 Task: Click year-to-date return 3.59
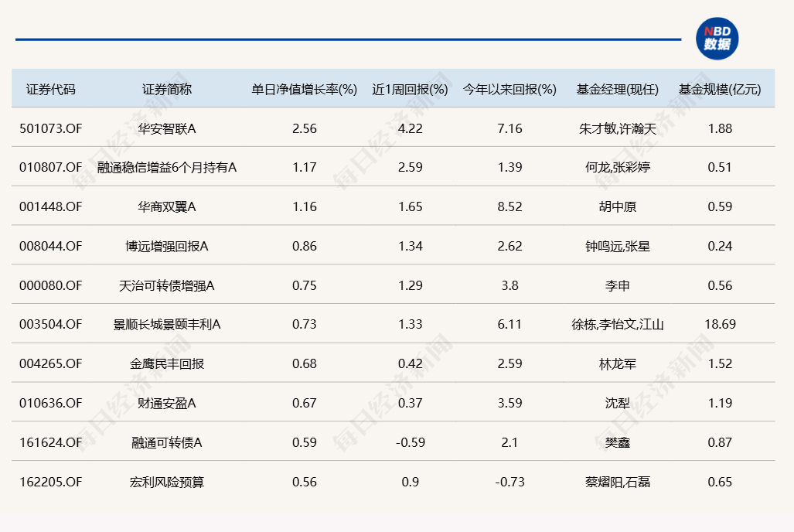[510, 404]
